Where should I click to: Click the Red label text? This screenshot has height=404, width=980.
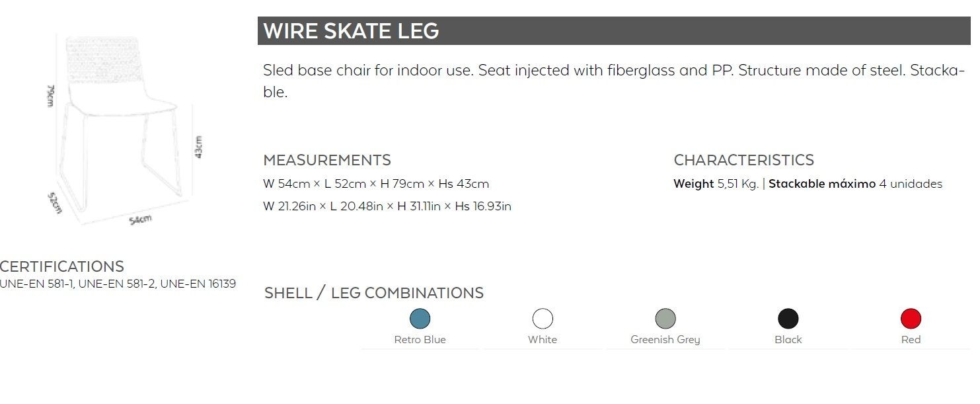(x=911, y=340)
